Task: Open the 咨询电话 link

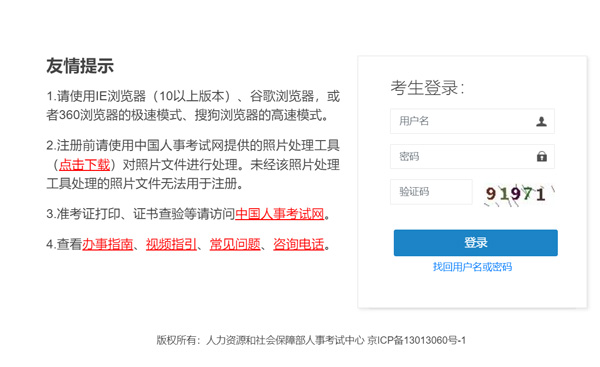Action: pyautogui.click(x=299, y=244)
